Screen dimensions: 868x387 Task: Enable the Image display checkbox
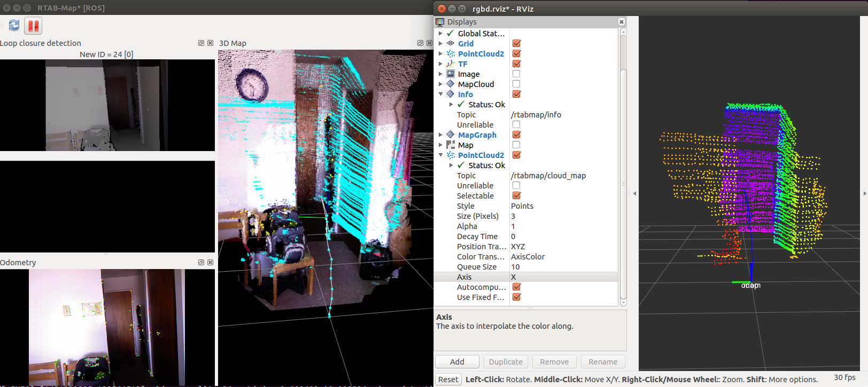516,74
